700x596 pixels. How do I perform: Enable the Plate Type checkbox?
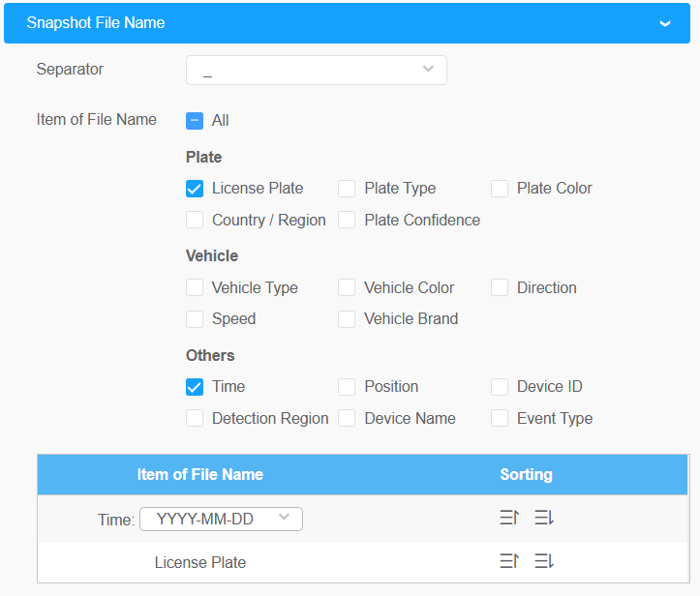click(x=347, y=189)
